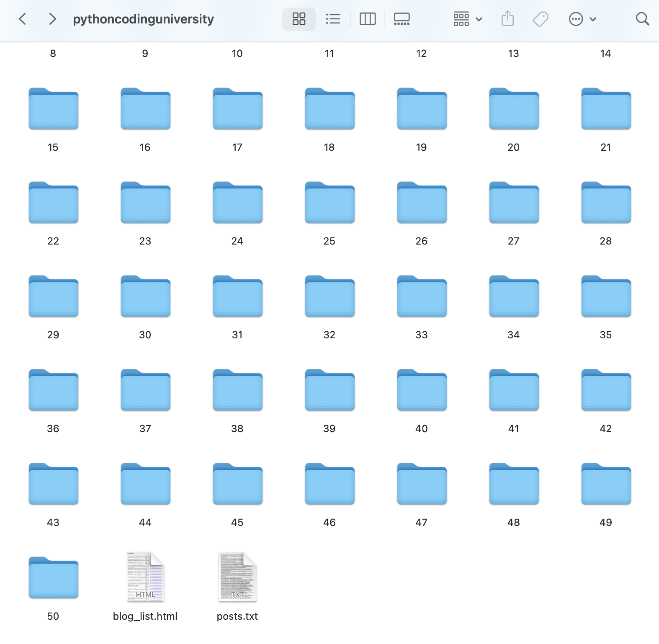Select folder 30
The image size is (659, 644).
(146, 296)
